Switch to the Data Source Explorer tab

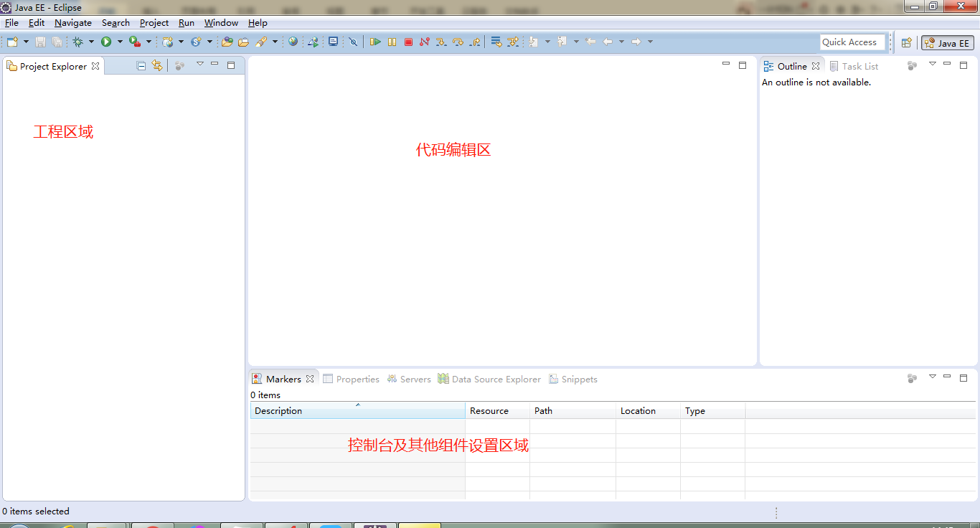(489, 379)
